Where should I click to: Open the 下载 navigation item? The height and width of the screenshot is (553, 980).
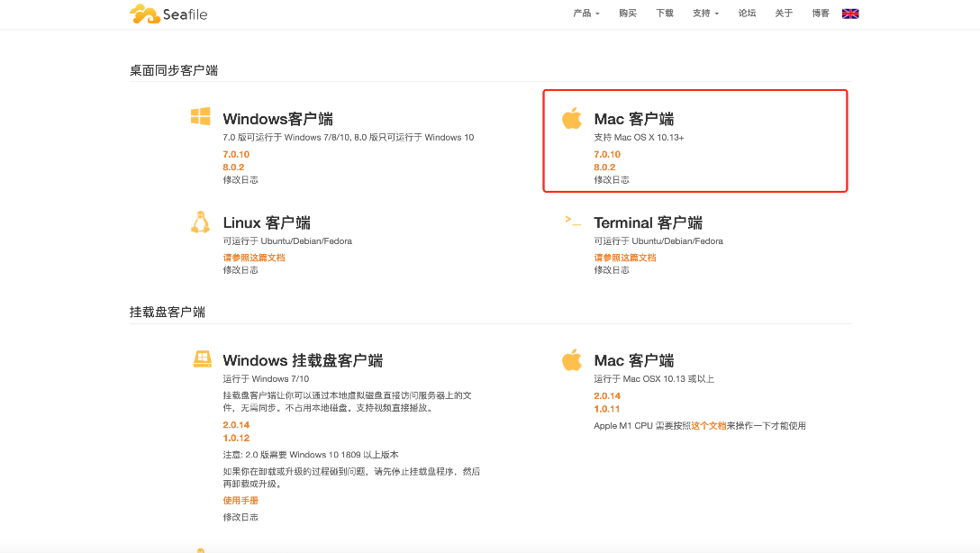click(665, 14)
